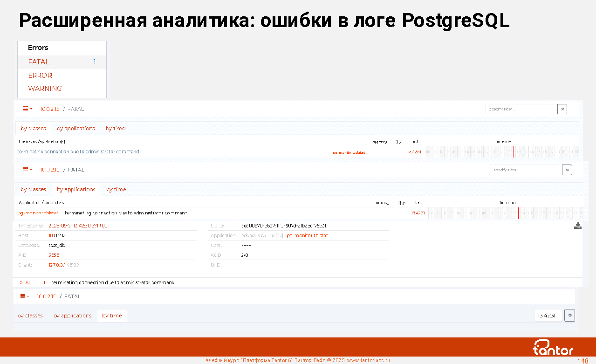Screen dimensions: 596x364
Task: Click the red marker on the top Timeline
Action: [514, 152]
